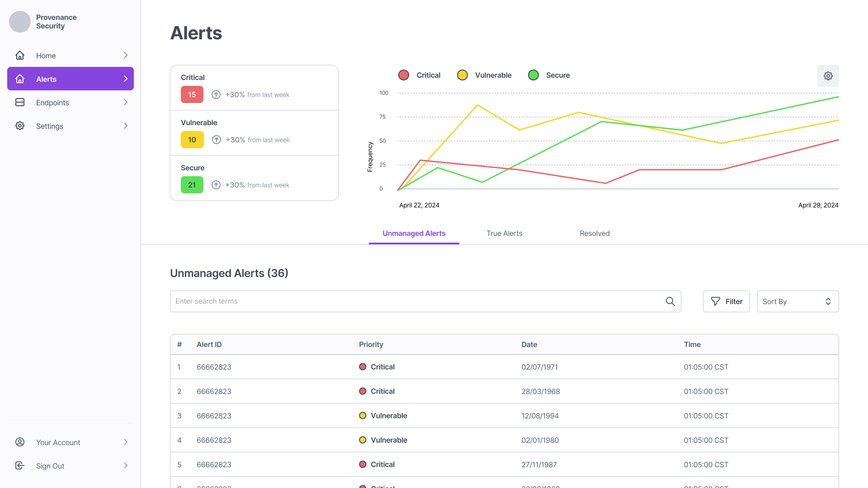Click the Settings gear icon in sidebar
This screenshot has height=488, width=868.
coord(20,126)
